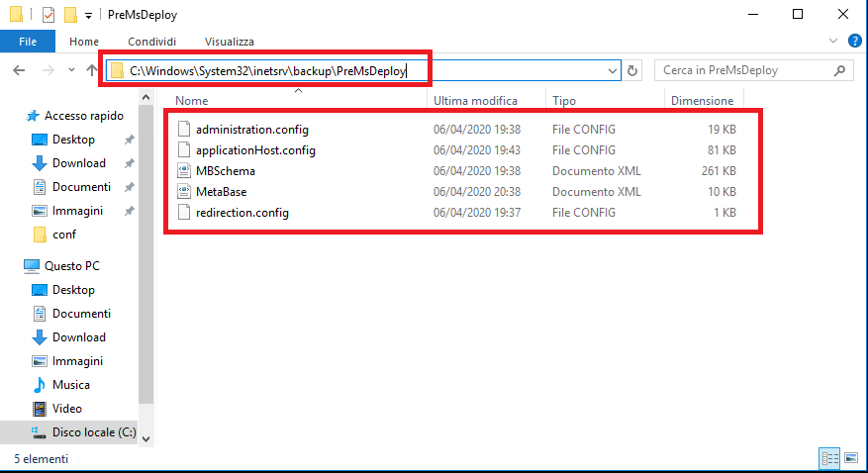
Task: Open the Condividi ribbon tab
Action: click(x=151, y=42)
